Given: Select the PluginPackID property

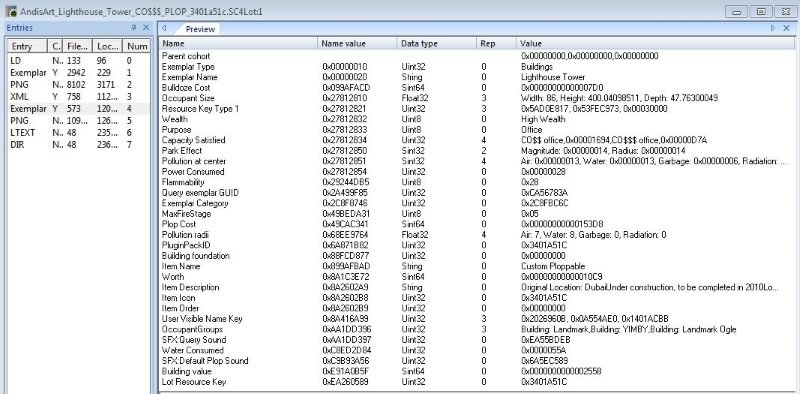Looking at the screenshot, I should click(x=477, y=245).
